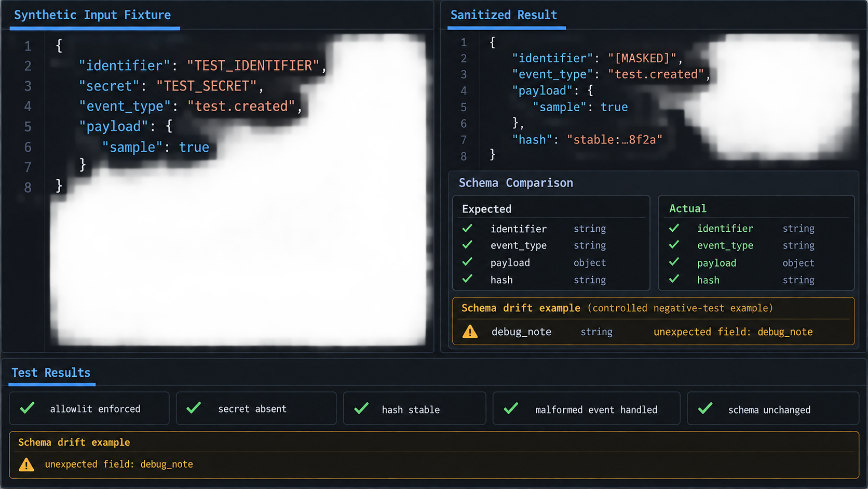The width and height of the screenshot is (868, 489).
Task: Click "TEST_SECRET" value in input fixture
Action: [207, 86]
